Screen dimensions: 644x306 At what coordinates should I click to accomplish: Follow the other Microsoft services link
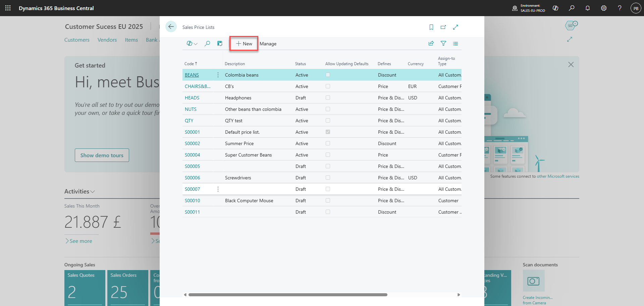[558, 176]
